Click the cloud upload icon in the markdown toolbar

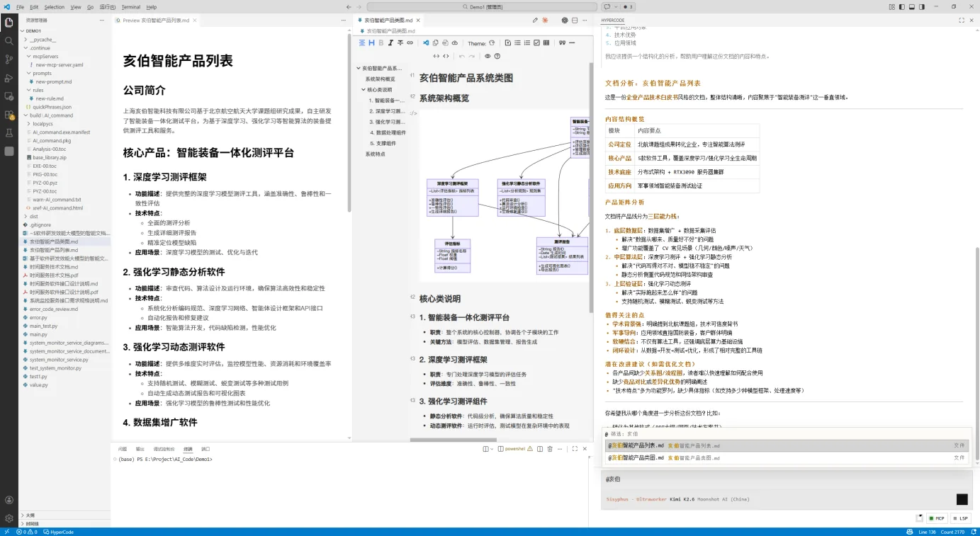point(455,42)
